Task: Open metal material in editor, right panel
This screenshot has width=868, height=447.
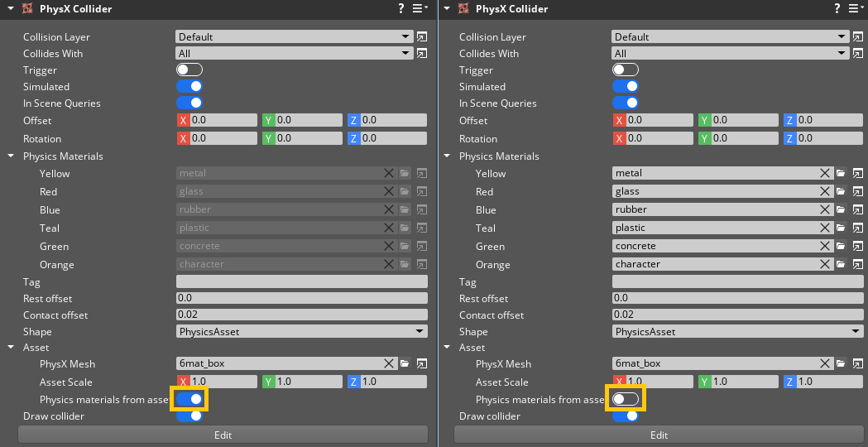Action: pyautogui.click(x=858, y=173)
